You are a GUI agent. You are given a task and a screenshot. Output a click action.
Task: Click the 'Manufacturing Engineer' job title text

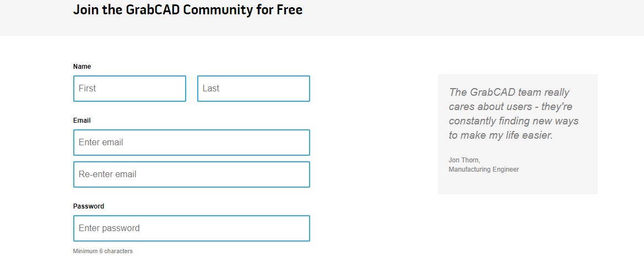[x=484, y=169]
